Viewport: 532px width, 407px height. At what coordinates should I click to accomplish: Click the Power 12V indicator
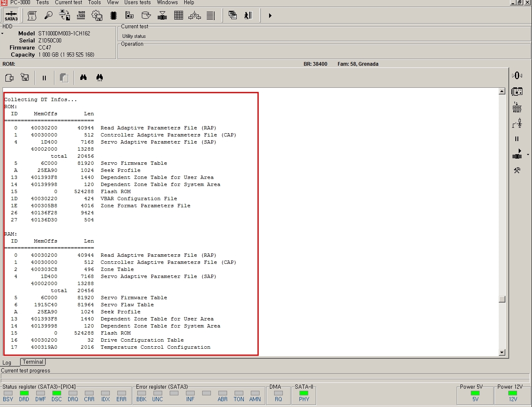pos(513,393)
